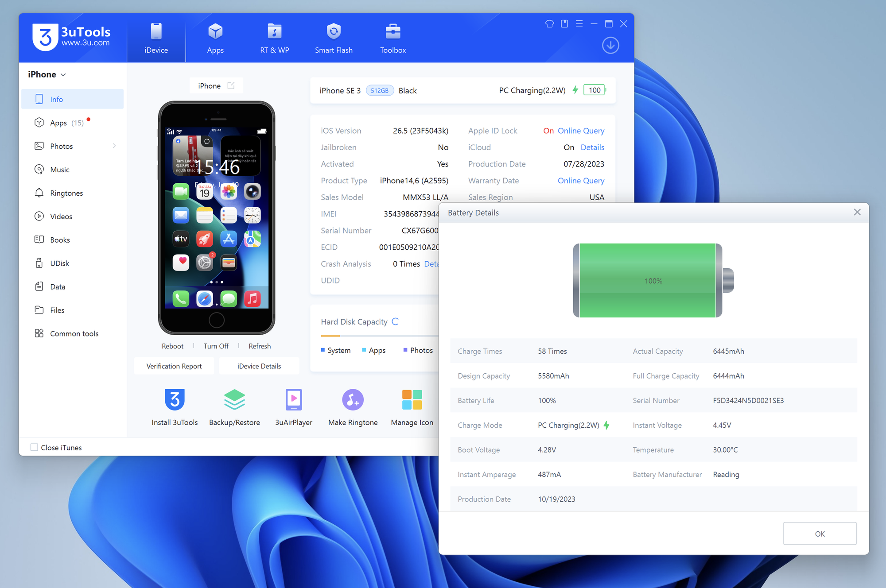
Task: Click Refresh under the phone
Action: [260, 346]
